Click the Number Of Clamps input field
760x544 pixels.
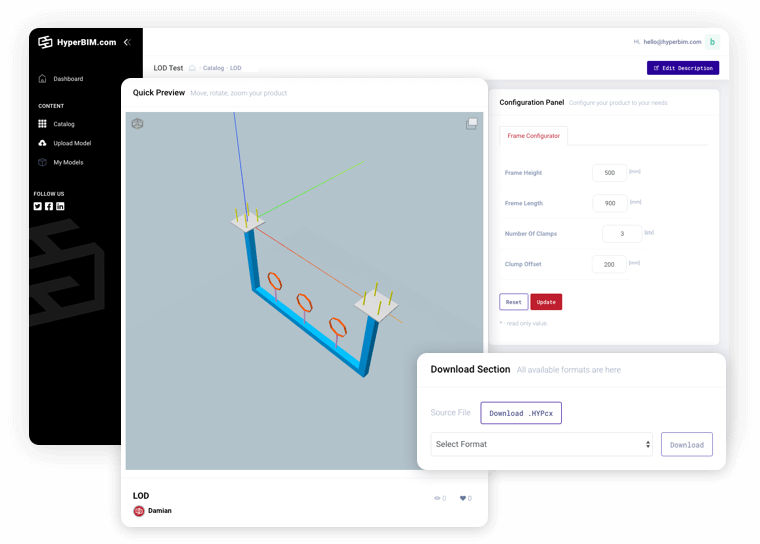622,234
